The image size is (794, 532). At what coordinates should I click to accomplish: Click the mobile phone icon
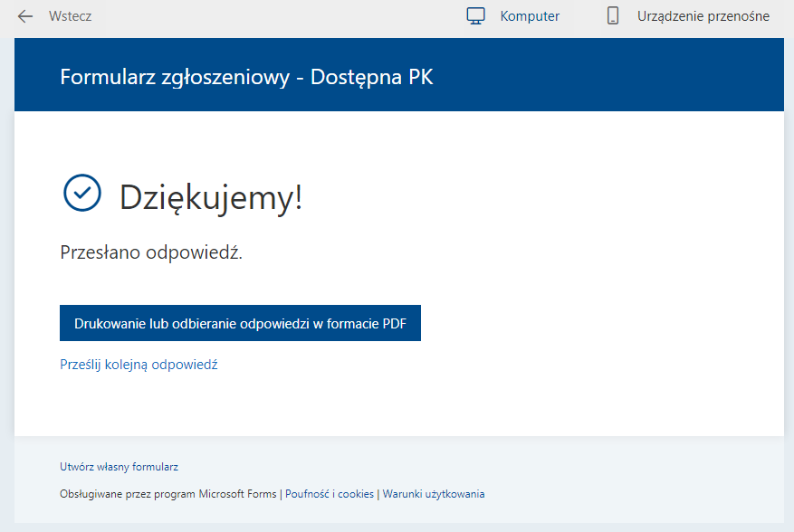coord(613,16)
